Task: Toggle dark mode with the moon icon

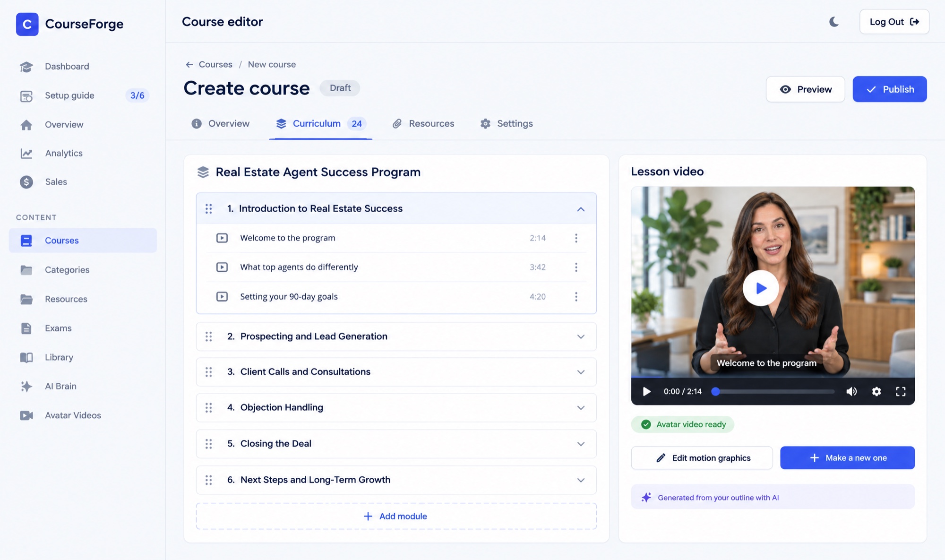Action: click(x=834, y=22)
